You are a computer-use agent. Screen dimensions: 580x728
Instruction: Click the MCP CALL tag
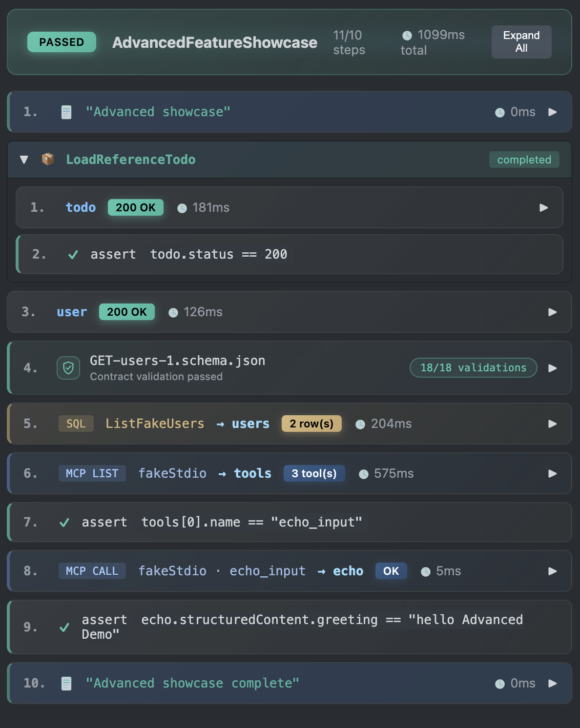pos(92,571)
